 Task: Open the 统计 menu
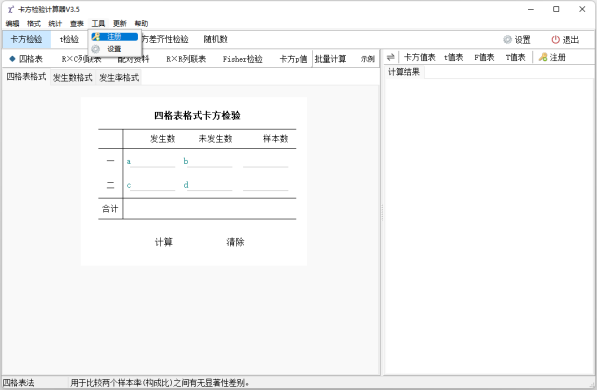(55, 23)
